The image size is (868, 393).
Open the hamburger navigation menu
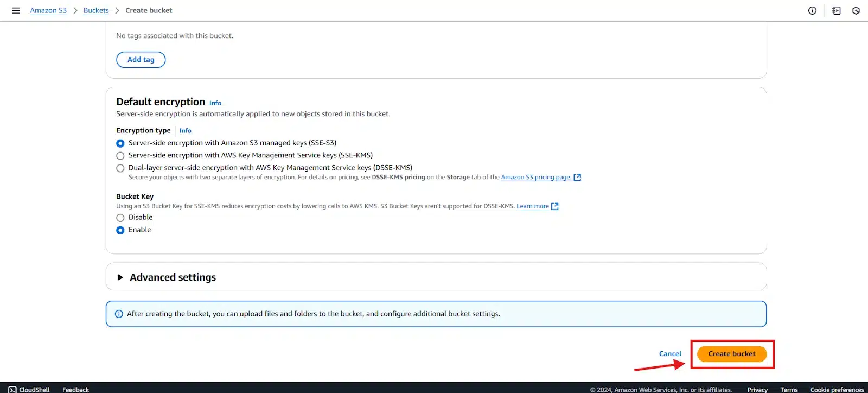16,10
